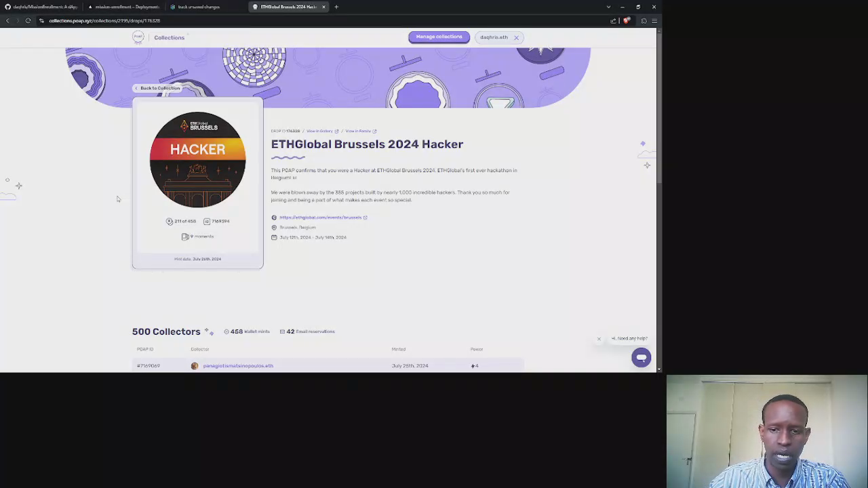868x488 pixels.
Task: Open collector panagiotismatsinopoulos.eth profile
Action: click(x=238, y=366)
